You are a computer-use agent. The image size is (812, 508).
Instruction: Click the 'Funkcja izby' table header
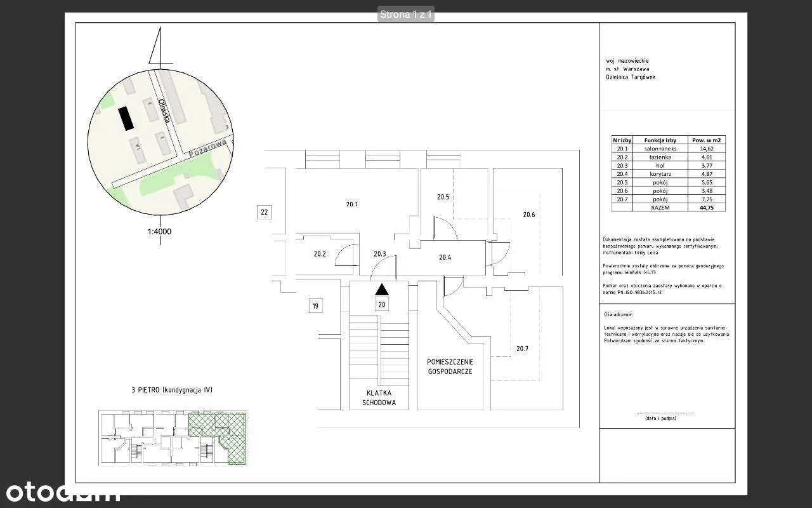(660, 140)
